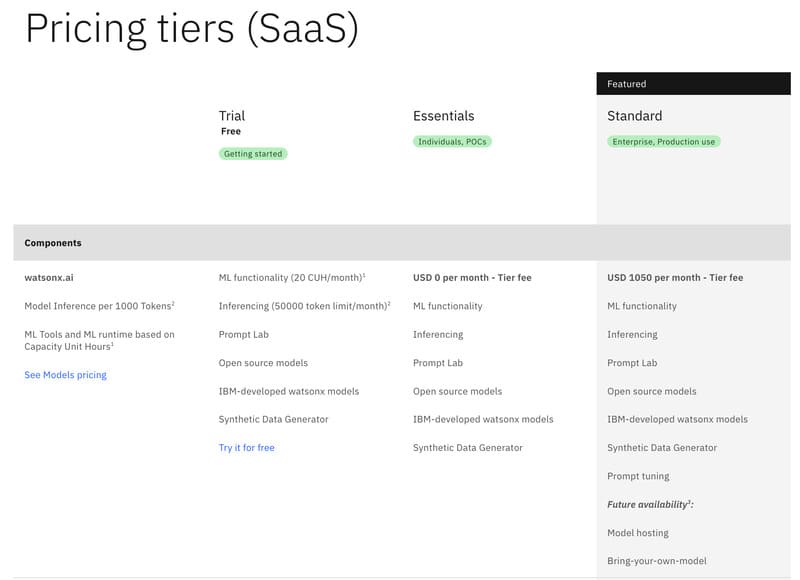Click the Future availability label

pos(651,504)
